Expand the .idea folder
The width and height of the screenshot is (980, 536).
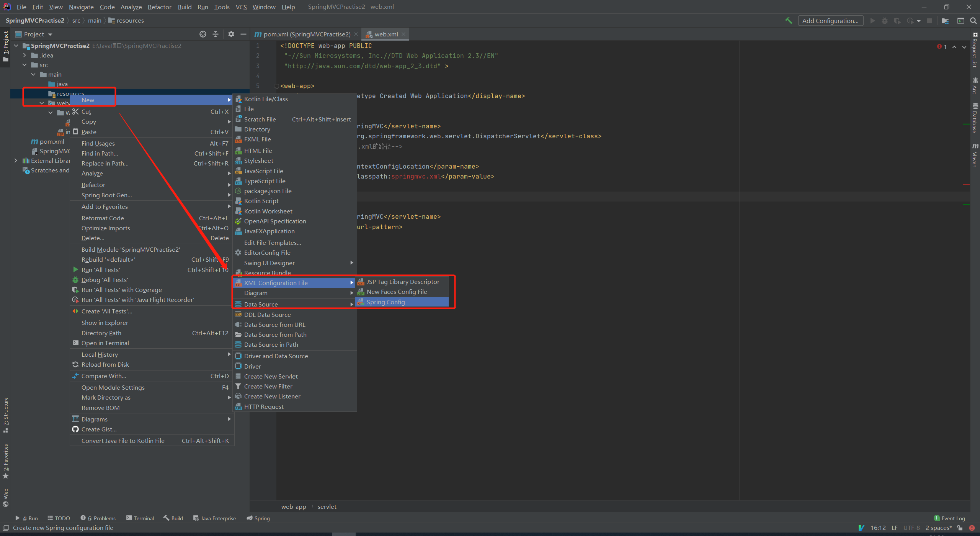[x=25, y=55]
